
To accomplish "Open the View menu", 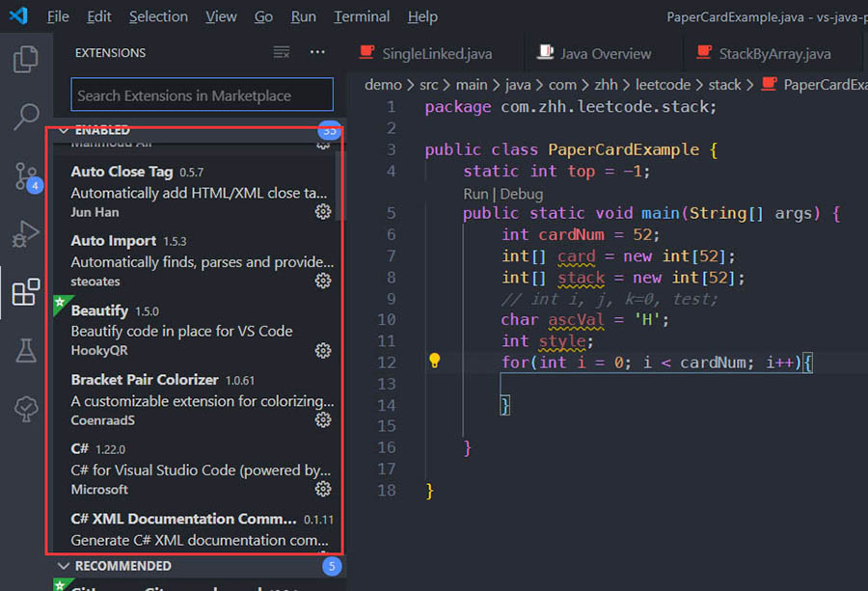I will (221, 16).
